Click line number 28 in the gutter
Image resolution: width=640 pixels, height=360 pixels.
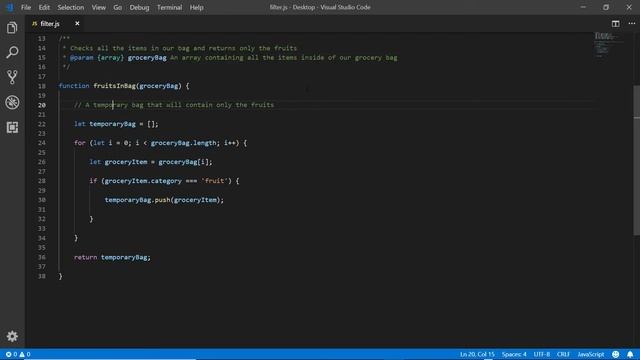42,181
